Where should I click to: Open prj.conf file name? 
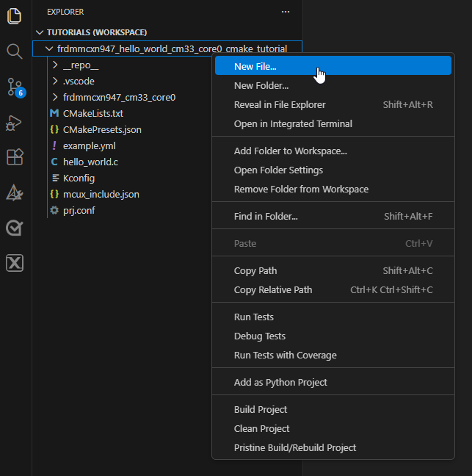coord(79,210)
